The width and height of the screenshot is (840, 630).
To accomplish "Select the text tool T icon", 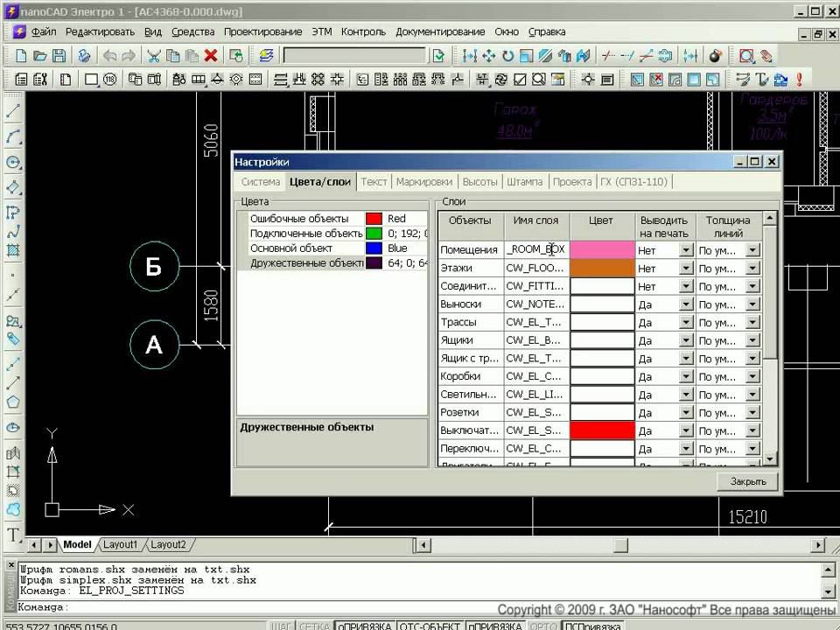I will coord(13,535).
